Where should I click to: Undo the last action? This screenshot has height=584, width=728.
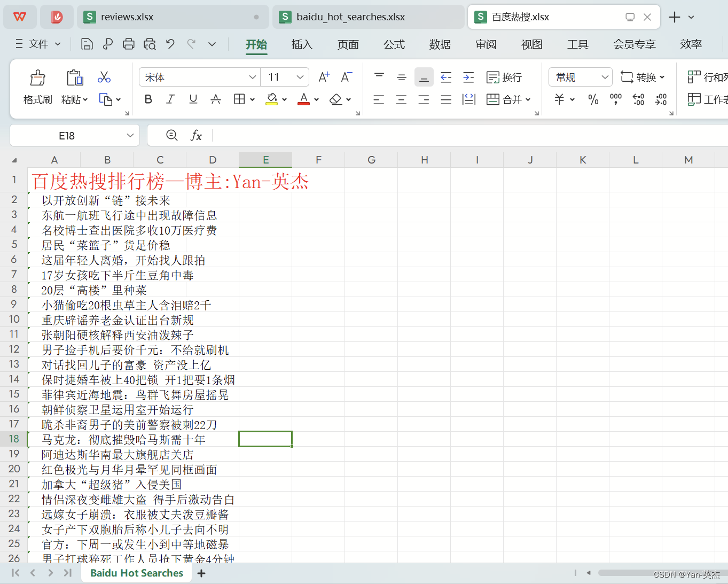170,44
